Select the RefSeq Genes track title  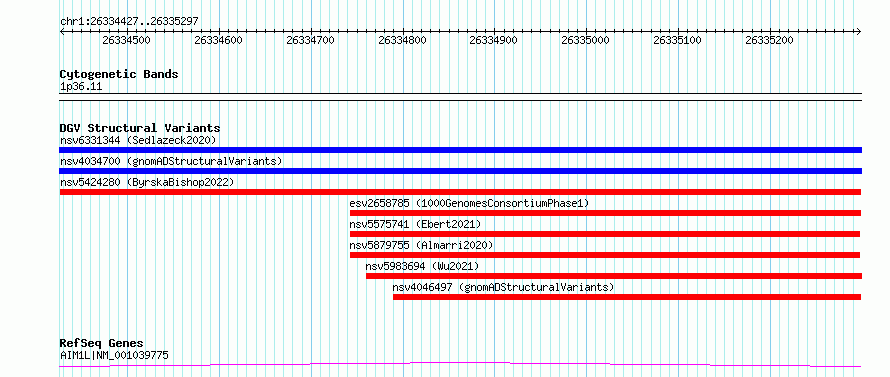102,344
